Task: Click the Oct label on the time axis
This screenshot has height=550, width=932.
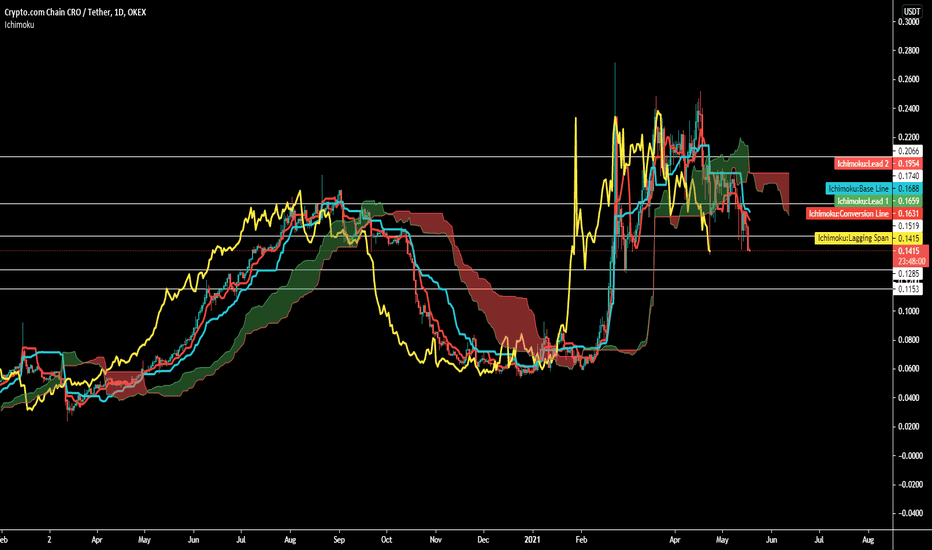Action: [x=386, y=540]
